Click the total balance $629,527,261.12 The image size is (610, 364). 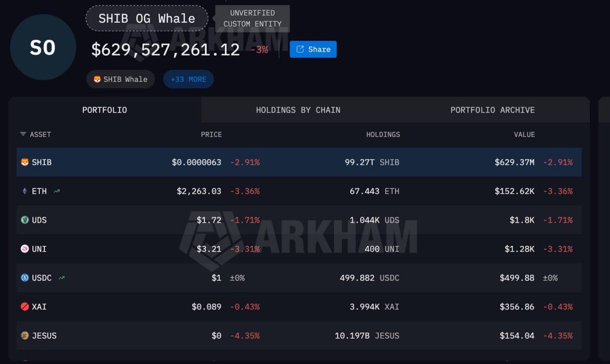(x=166, y=50)
